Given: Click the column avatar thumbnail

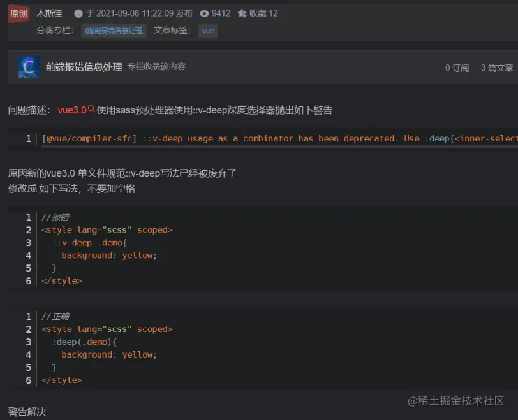Looking at the screenshot, I should [29, 67].
